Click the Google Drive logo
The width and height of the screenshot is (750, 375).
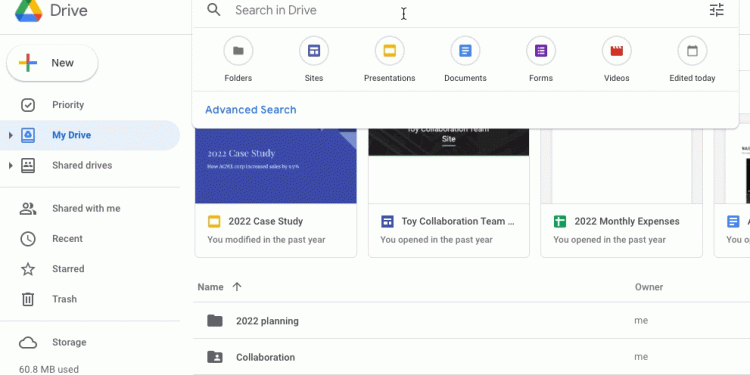coord(29,11)
